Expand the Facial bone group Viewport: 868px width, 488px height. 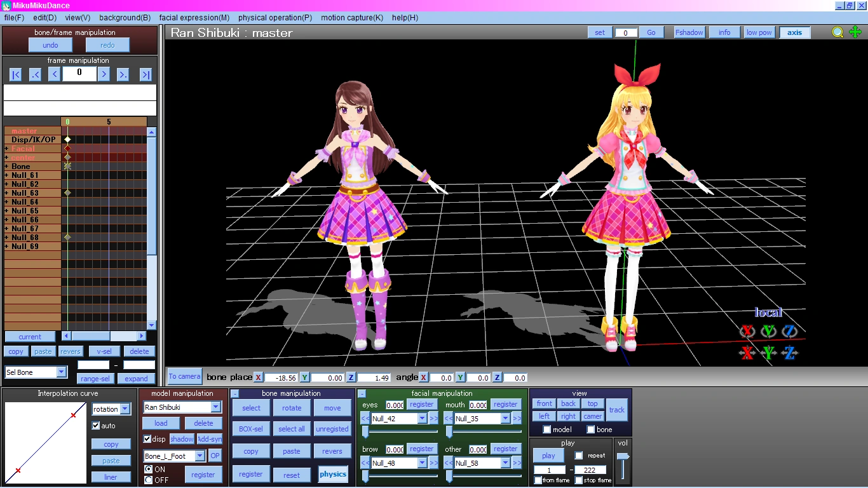coord(6,149)
